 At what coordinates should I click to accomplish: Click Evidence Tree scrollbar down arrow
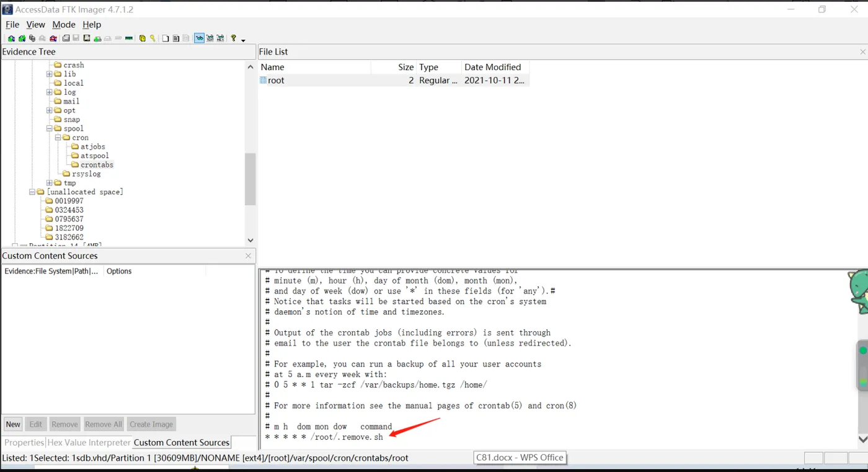(x=250, y=240)
